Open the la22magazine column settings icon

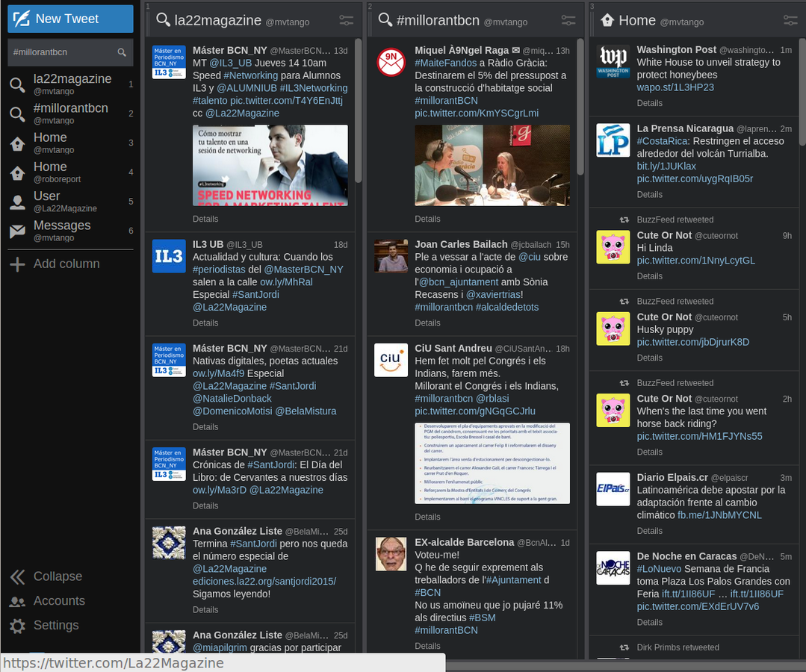pos(346,21)
